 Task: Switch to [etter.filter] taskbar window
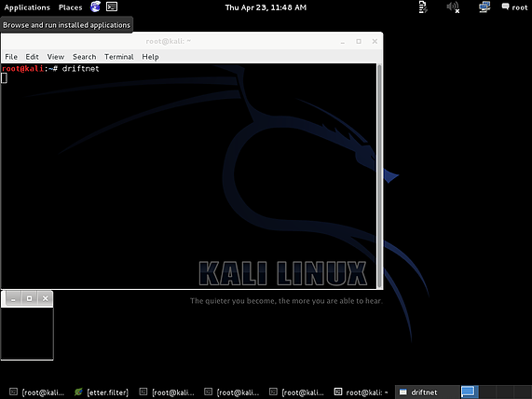click(102, 392)
